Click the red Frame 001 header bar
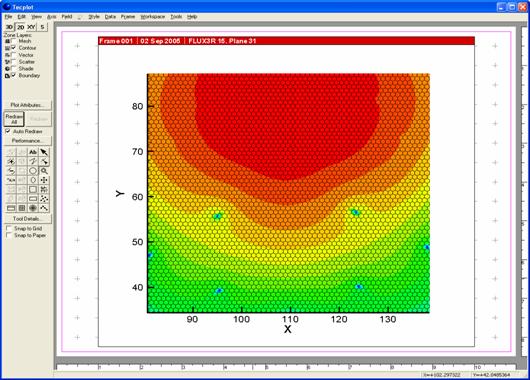Screen dimensions: 530x380 286,41
